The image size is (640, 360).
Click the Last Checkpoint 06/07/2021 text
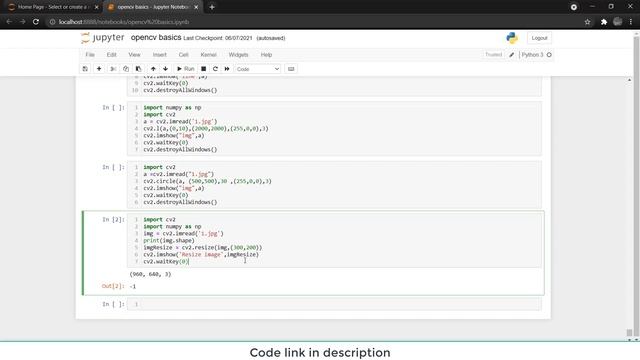coord(218,38)
